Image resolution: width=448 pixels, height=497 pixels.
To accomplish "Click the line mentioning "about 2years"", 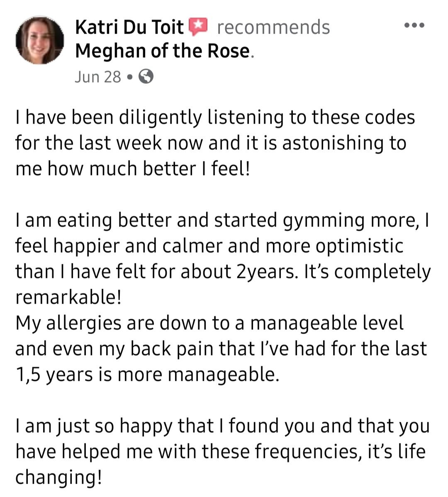I will click(223, 272).
